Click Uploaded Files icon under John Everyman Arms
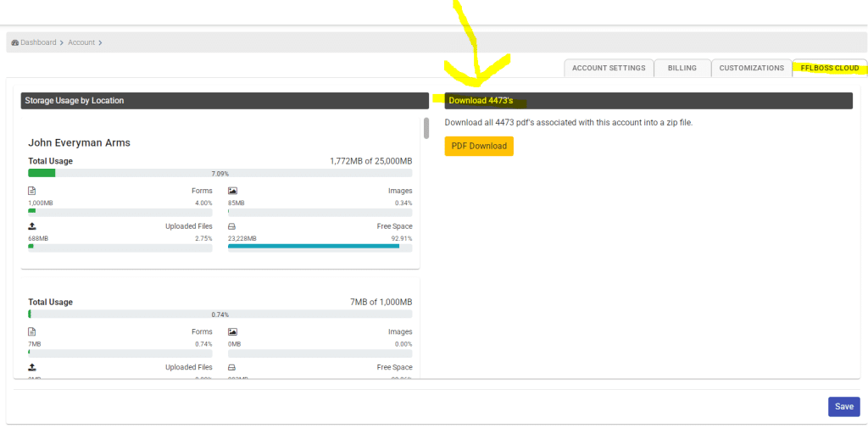Screen dimensions: 868x434 point(32,226)
